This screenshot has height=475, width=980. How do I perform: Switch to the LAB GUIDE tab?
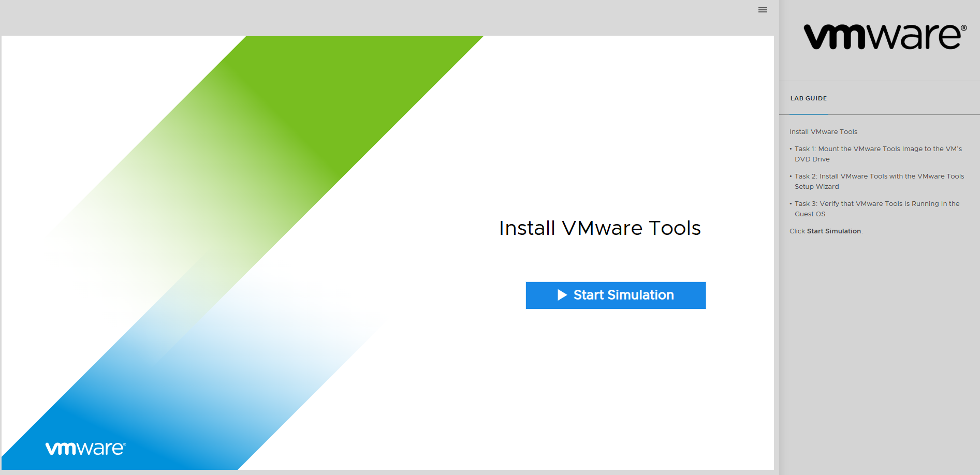pos(808,98)
